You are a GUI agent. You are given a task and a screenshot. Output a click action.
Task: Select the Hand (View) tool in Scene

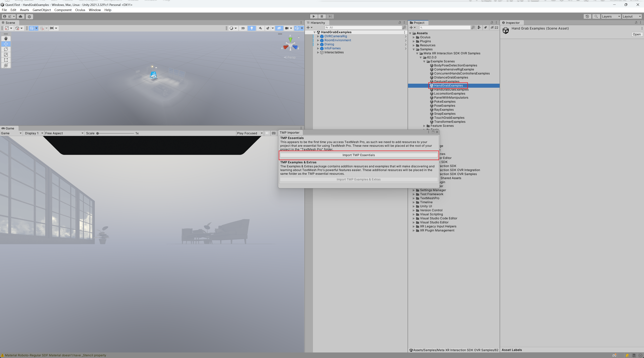pos(6,39)
